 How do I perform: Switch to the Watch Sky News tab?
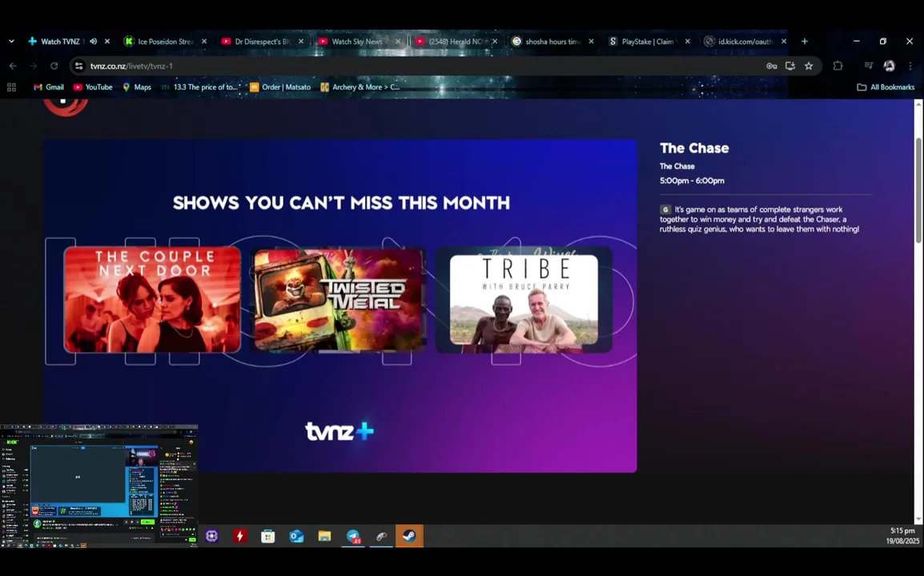pos(359,42)
